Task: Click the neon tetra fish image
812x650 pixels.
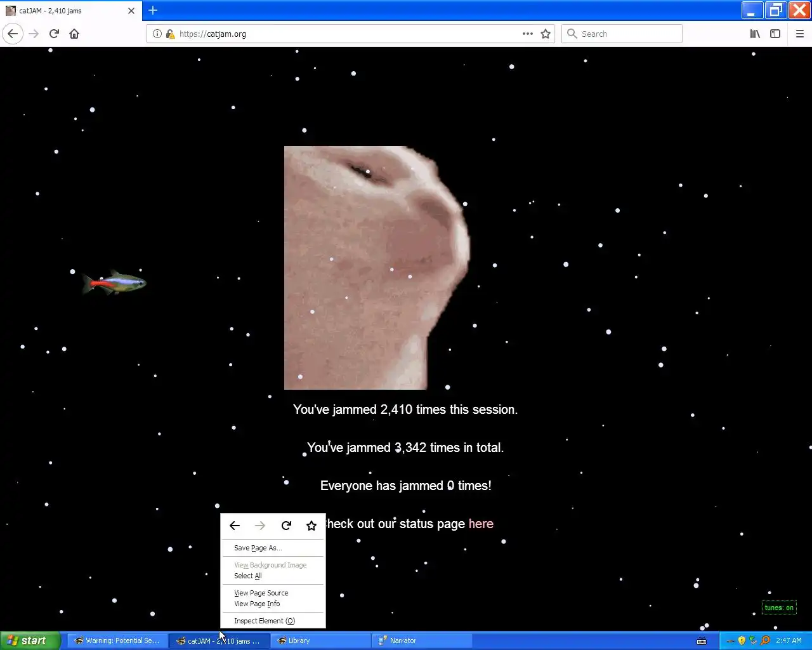Action: 114,282
